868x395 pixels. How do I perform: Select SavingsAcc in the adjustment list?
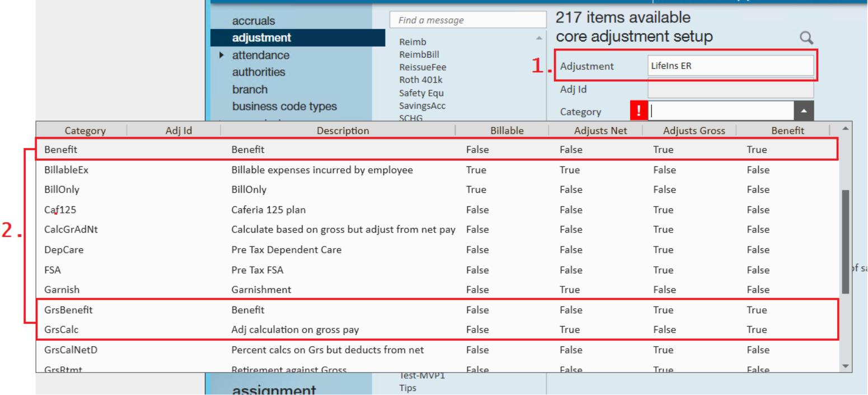(x=423, y=105)
